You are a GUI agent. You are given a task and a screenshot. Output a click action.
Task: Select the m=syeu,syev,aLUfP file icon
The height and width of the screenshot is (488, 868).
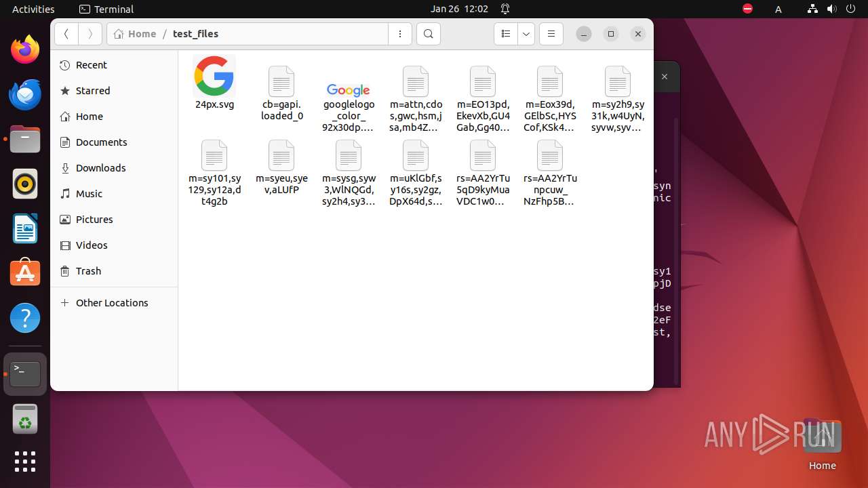[281, 155]
